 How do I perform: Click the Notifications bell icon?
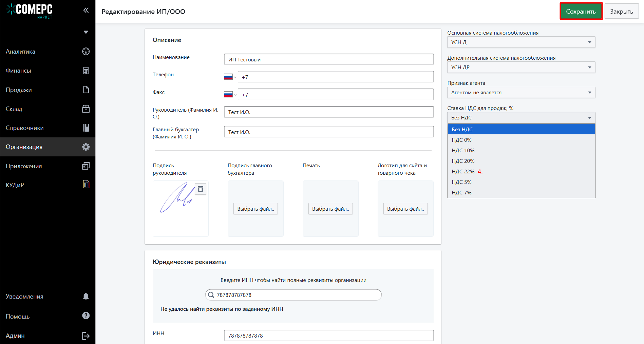tap(86, 297)
